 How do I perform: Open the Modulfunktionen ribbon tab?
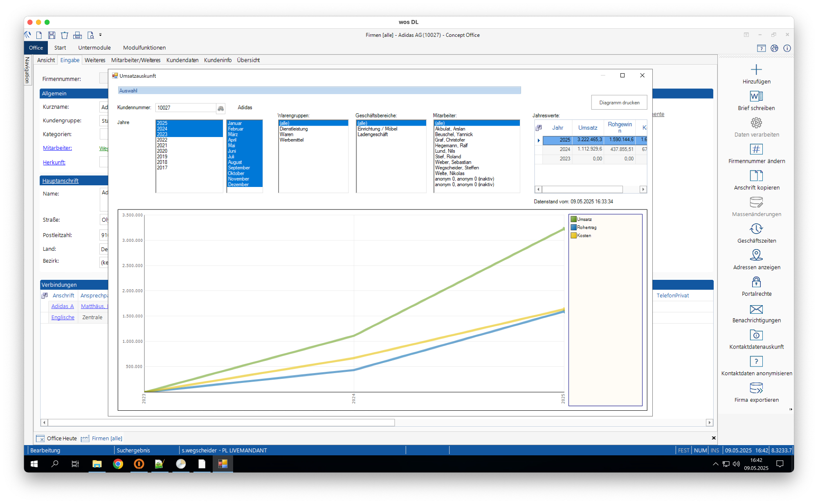point(144,48)
